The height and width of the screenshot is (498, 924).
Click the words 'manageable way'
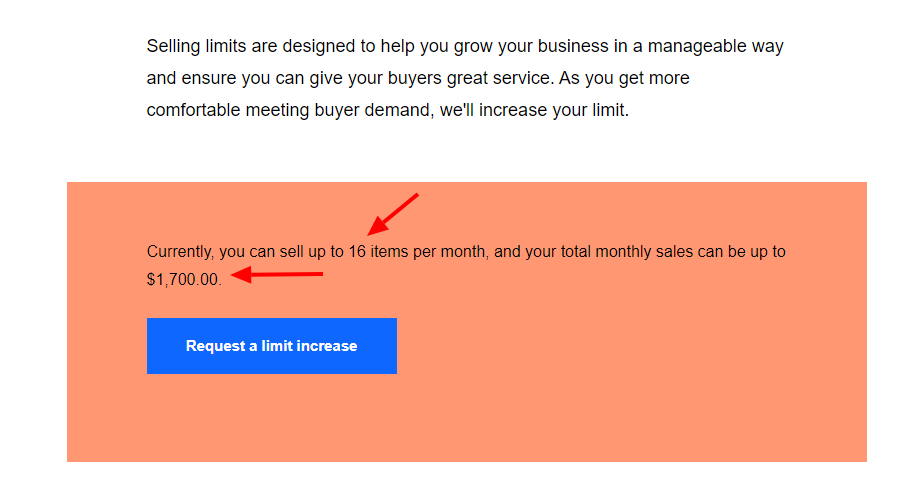[715, 47]
